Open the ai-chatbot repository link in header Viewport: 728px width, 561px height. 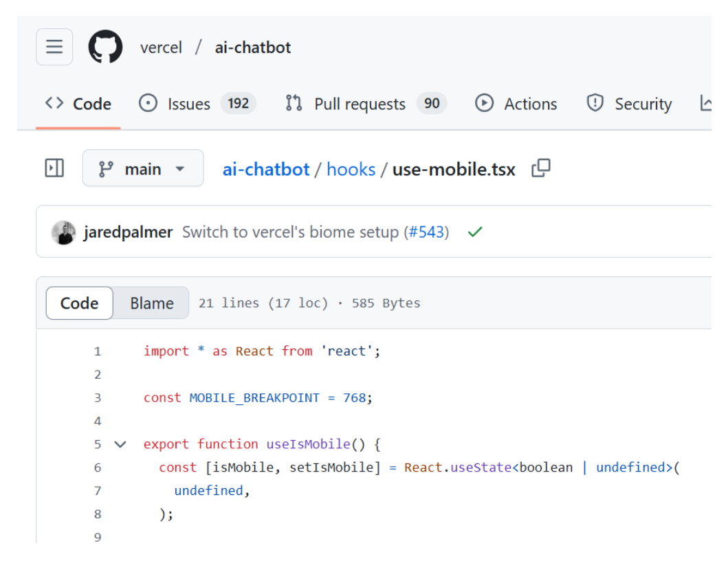click(252, 47)
